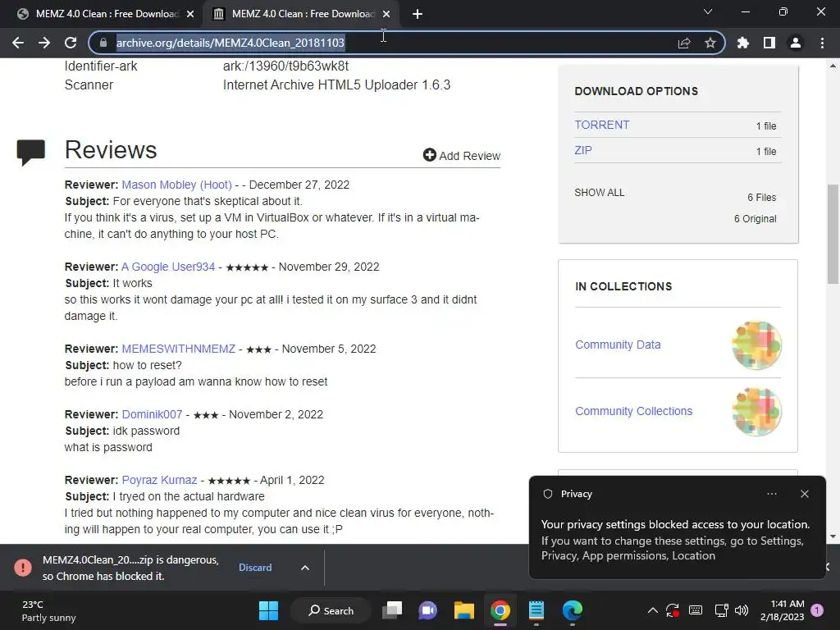This screenshot has height=630, width=840.
Task: Expand blocked download options chevron
Action: coord(305,568)
